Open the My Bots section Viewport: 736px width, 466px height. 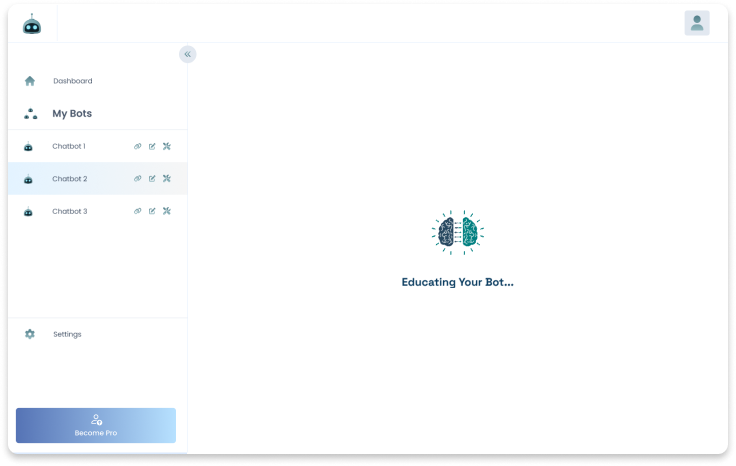point(72,114)
